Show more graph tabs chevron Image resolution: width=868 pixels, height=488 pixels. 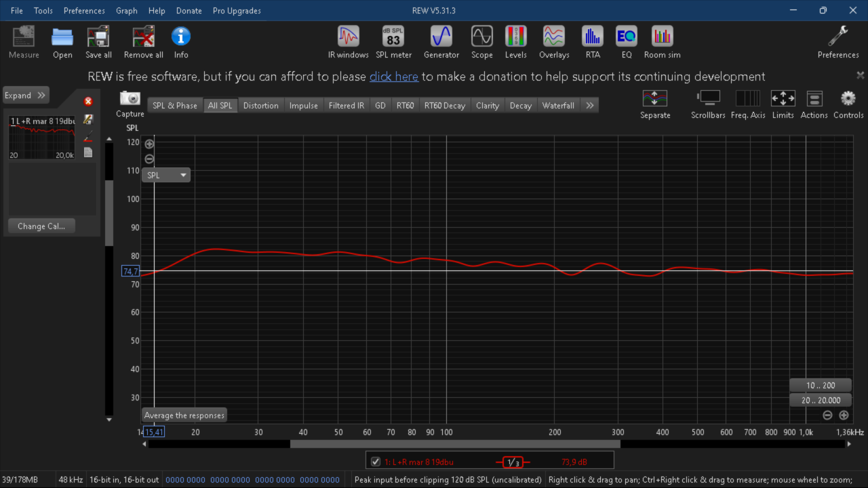(x=590, y=105)
